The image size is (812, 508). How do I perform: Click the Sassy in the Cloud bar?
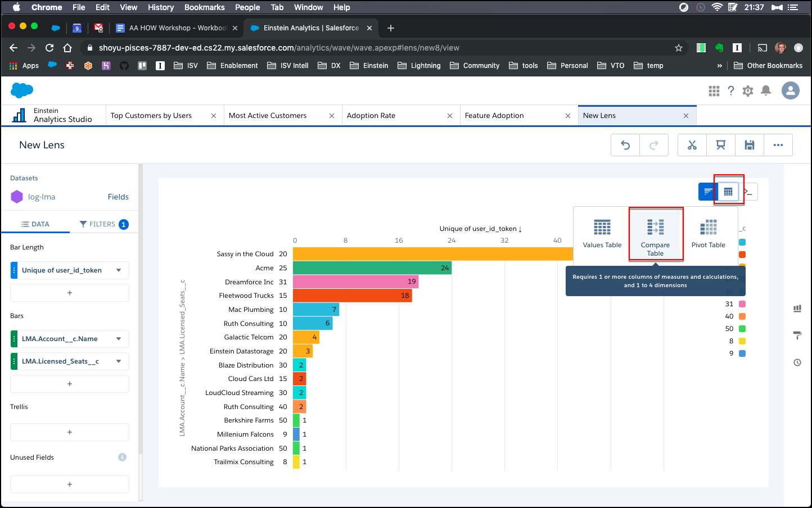coord(433,254)
